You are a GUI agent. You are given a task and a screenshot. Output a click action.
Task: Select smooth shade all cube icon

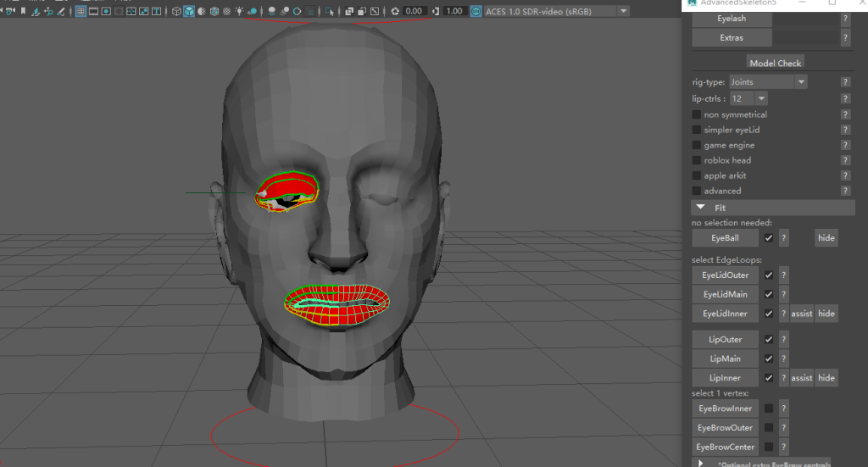click(x=189, y=11)
